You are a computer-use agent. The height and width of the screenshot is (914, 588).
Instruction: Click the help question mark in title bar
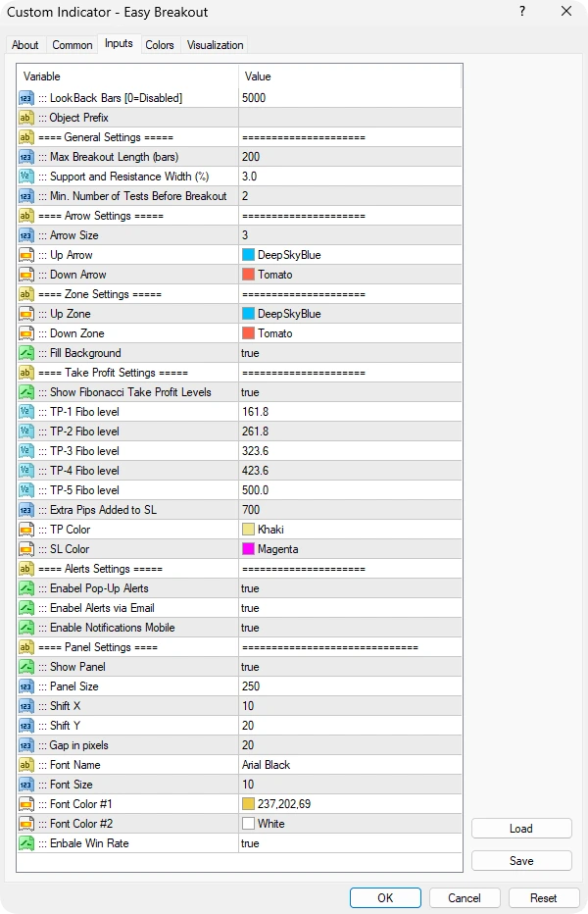[x=522, y=11]
